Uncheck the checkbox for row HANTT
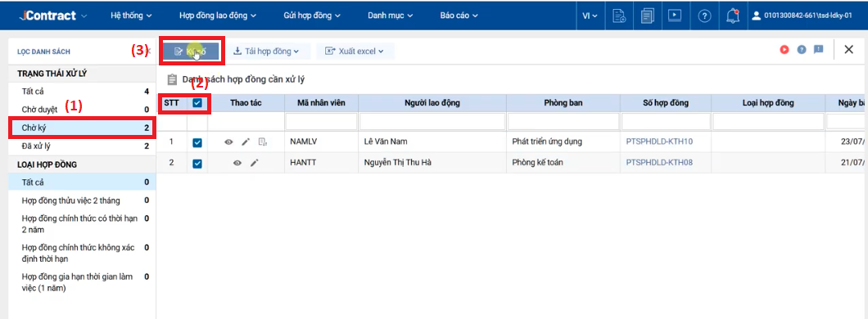 click(197, 163)
